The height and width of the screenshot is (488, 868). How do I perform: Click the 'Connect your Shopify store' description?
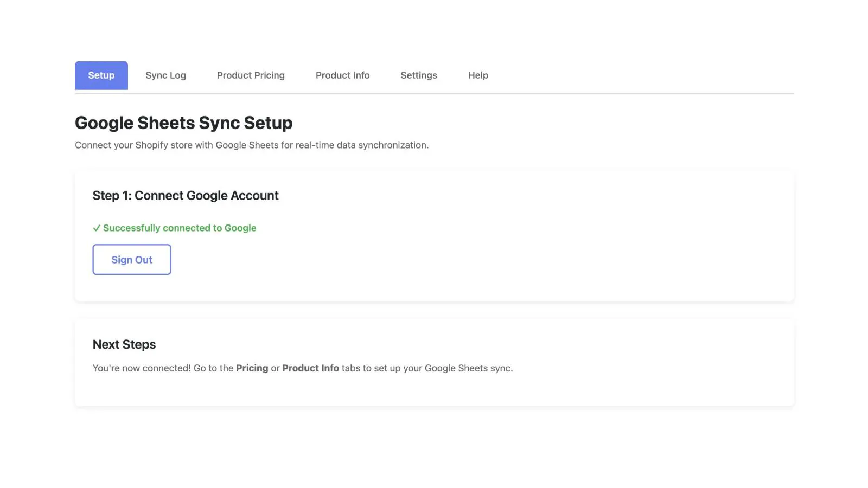coord(252,145)
